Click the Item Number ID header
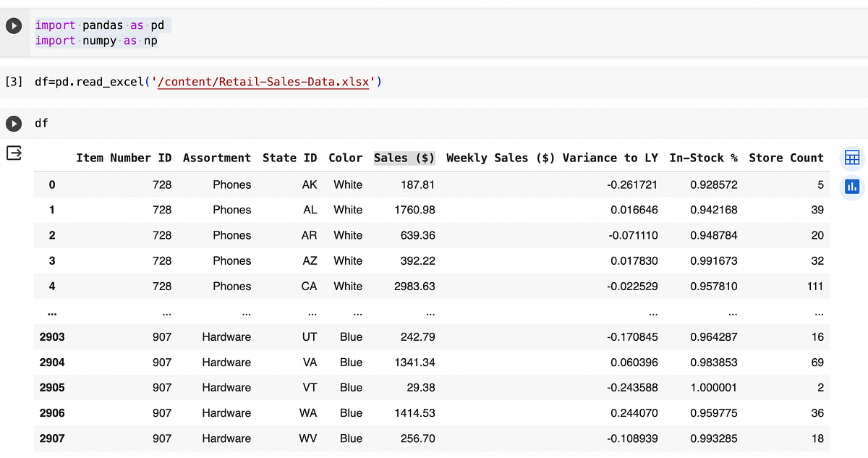The image size is (868, 458). pos(124,158)
